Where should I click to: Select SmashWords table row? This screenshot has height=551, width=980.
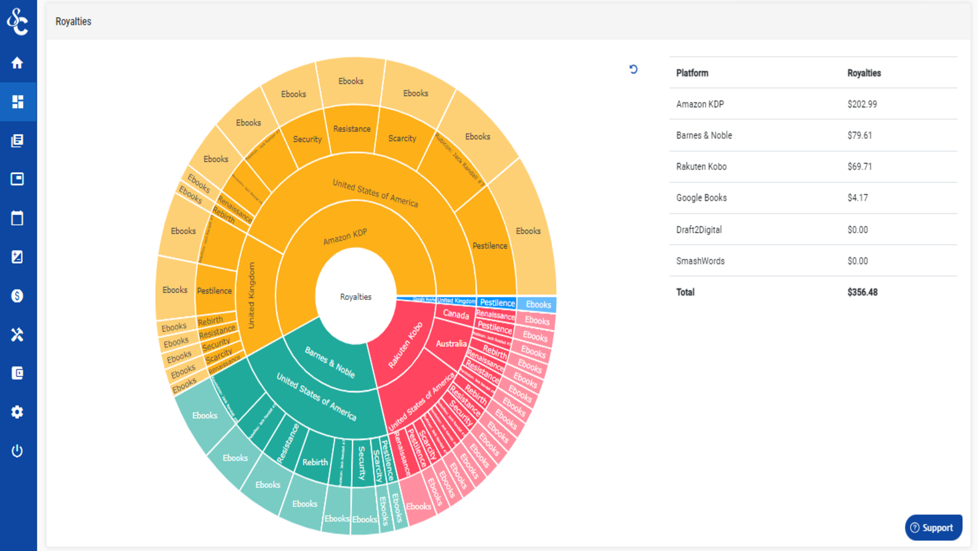[x=813, y=261]
